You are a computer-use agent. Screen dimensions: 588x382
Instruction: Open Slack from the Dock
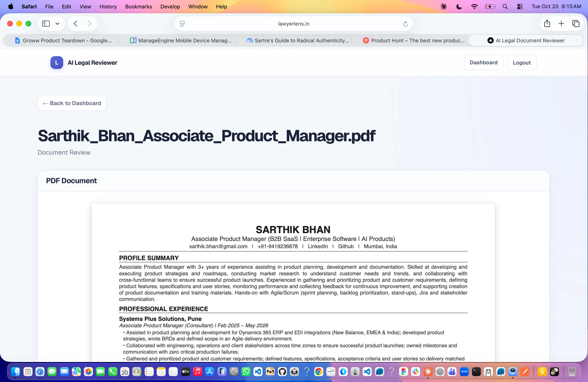point(416,371)
